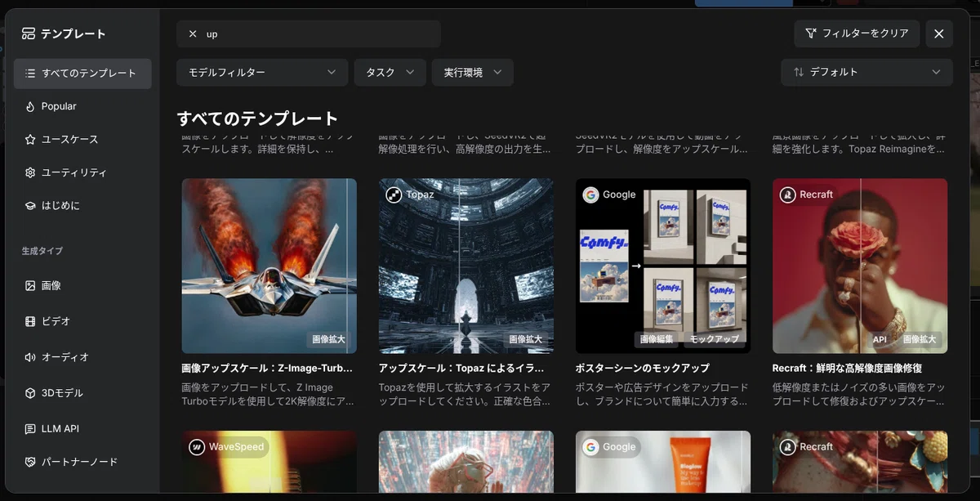This screenshot has height=501, width=980.
Task: Open the ユーティリティ category
Action: coord(82,172)
